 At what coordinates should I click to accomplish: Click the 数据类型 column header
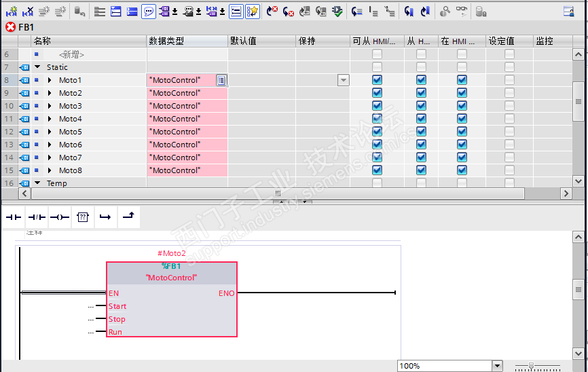pos(187,41)
